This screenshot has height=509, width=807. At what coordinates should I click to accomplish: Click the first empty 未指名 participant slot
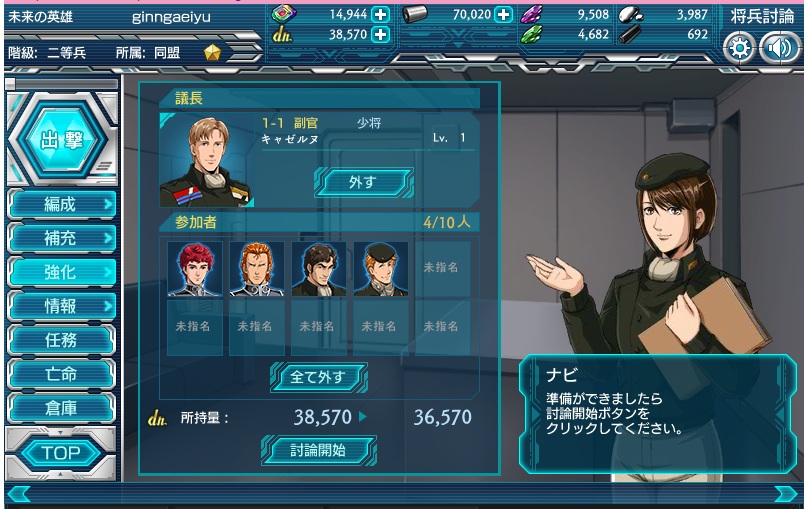(442, 268)
